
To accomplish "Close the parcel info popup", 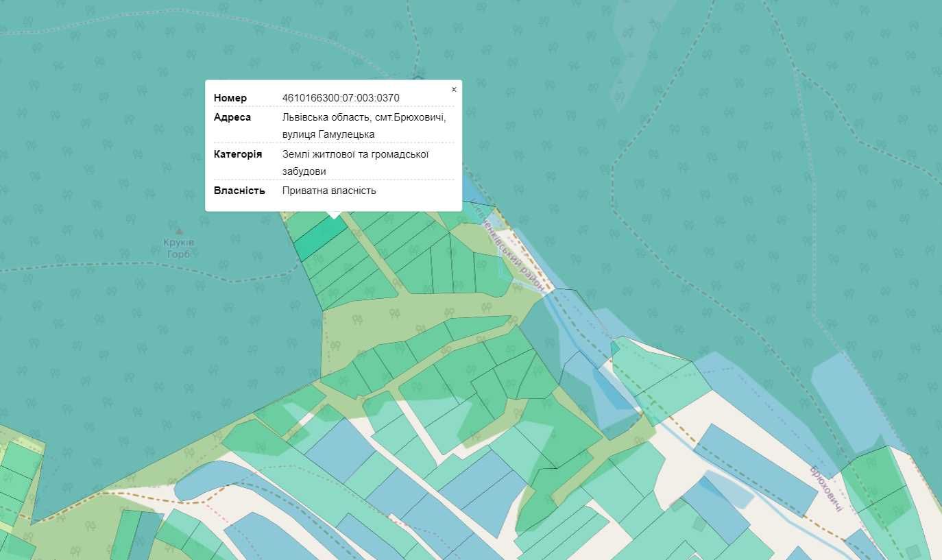I will tap(454, 90).
